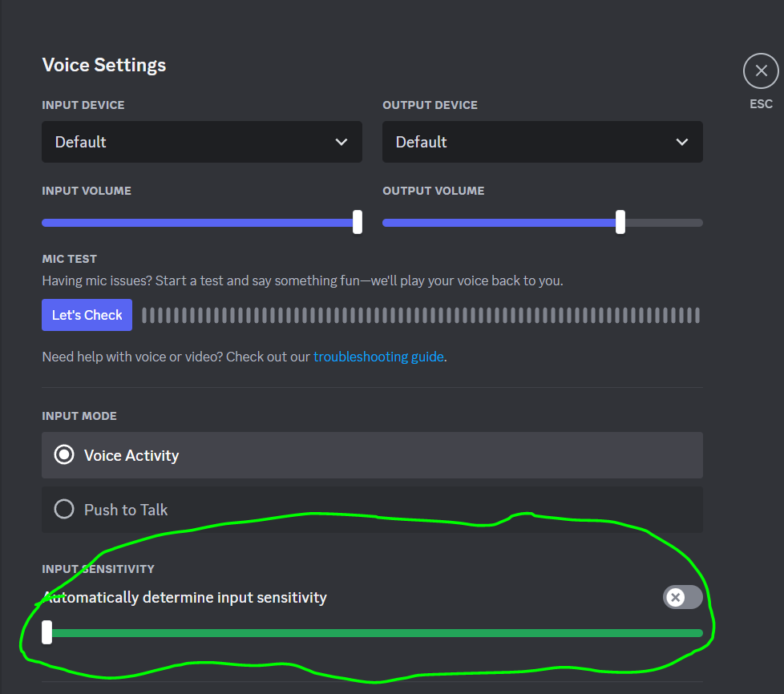Screen dimensions: 784x694
Task: Click the Output Volume slider handle
Action: [x=620, y=222]
